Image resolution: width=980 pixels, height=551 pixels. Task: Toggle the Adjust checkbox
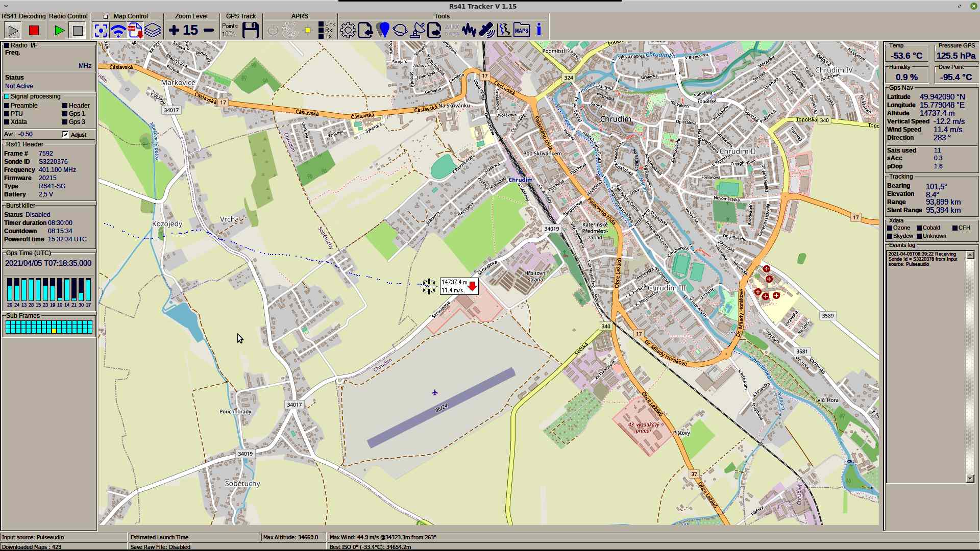pyautogui.click(x=65, y=135)
